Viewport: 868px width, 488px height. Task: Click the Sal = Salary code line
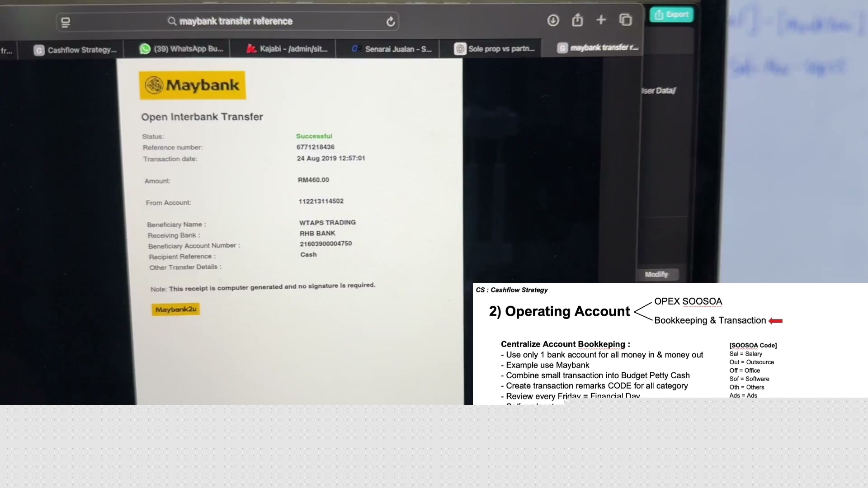[x=746, y=354]
